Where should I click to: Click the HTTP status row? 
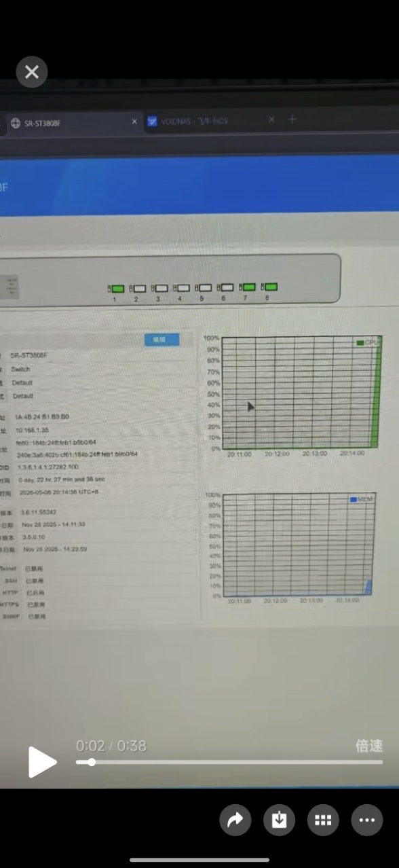coord(24,593)
